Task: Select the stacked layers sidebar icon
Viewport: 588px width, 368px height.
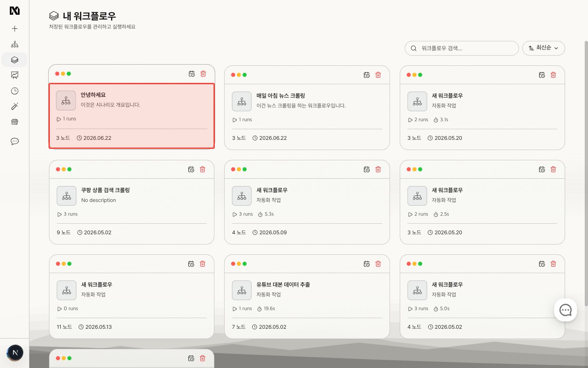Action: 15,60
